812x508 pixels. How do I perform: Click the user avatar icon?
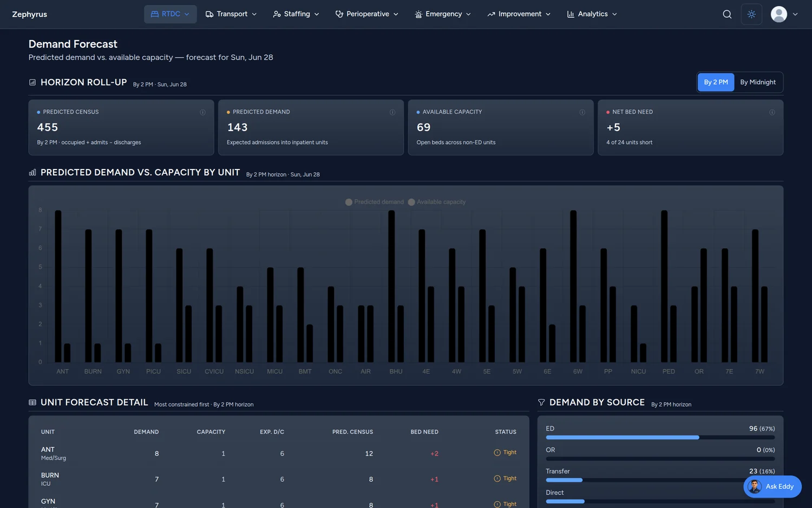(778, 14)
